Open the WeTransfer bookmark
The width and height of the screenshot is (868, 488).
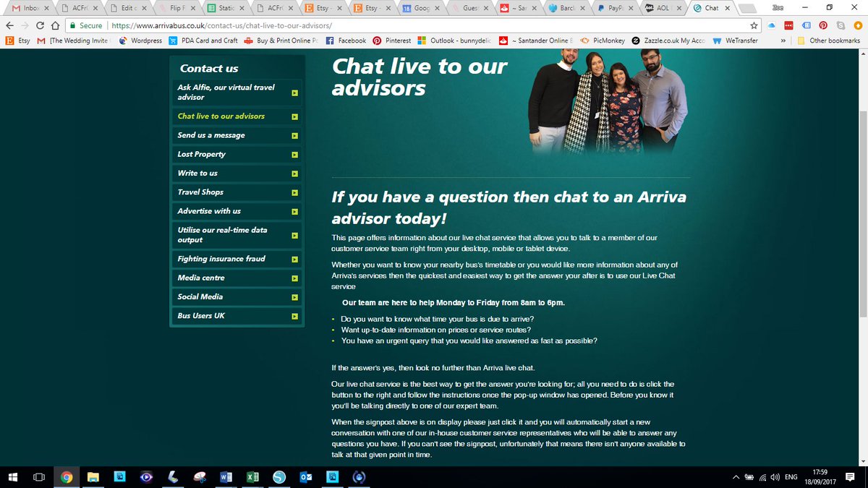pos(734,40)
